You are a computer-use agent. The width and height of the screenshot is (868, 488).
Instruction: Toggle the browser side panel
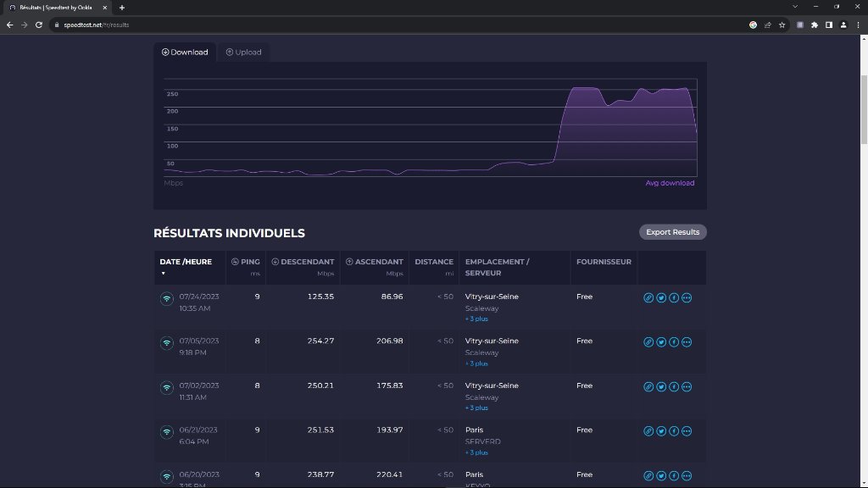829,25
